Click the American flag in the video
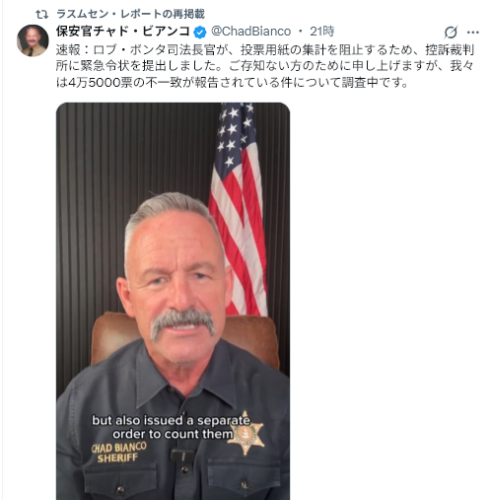This screenshot has width=491, height=500. tap(238, 209)
